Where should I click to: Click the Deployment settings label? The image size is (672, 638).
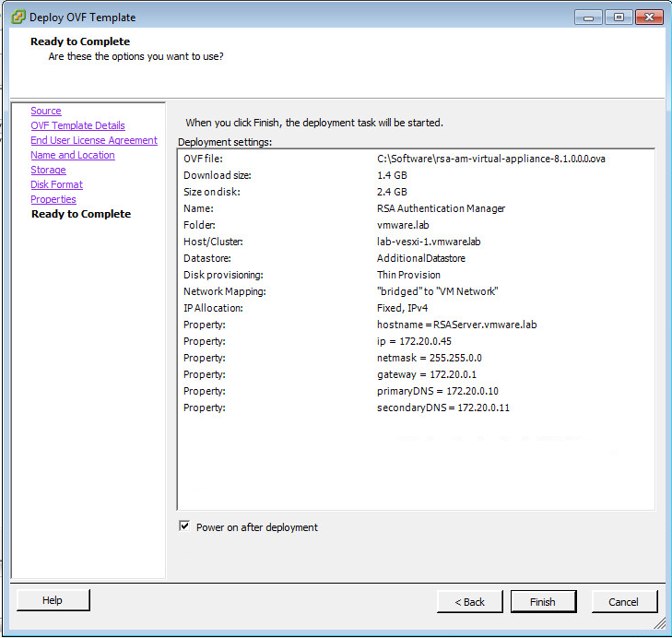point(225,142)
